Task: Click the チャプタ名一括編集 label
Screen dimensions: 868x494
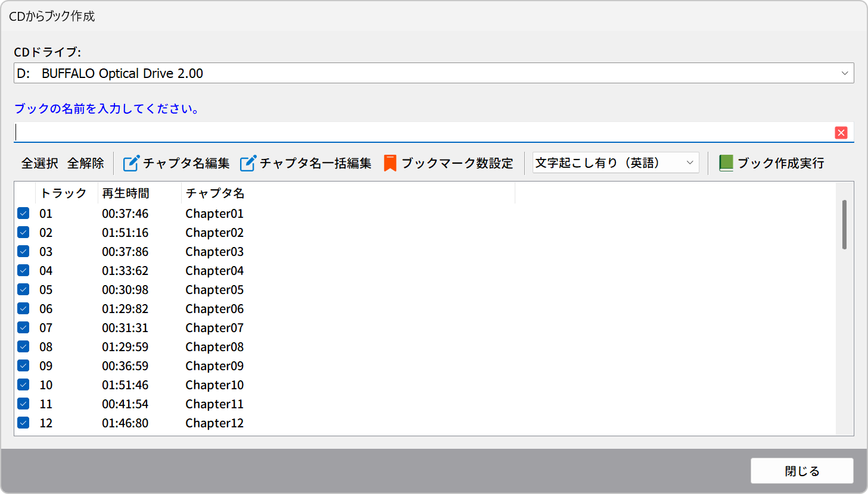Action: coord(316,163)
